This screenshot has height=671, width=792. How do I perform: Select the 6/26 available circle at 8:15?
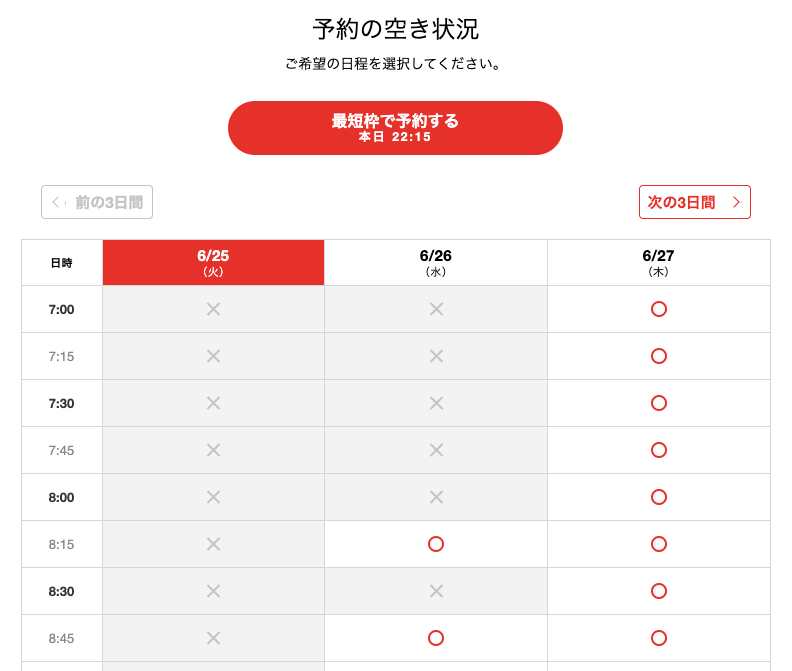pyautogui.click(x=436, y=544)
